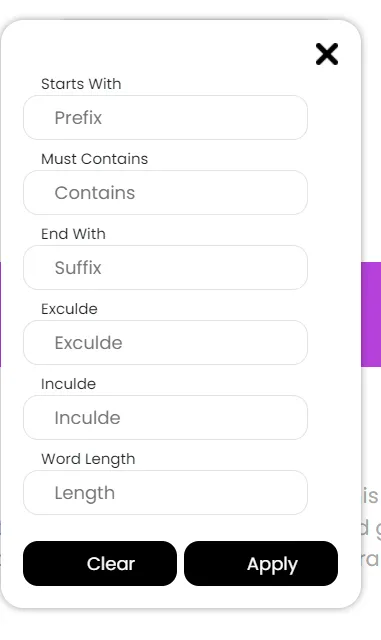This screenshot has height=640, width=381.
Task: Click the Must Contains label
Action: click(95, 159)
